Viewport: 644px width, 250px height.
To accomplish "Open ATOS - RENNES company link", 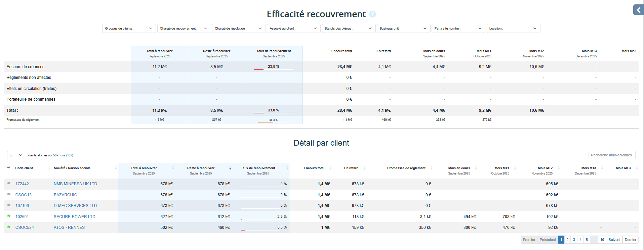I will coord(69,228).
